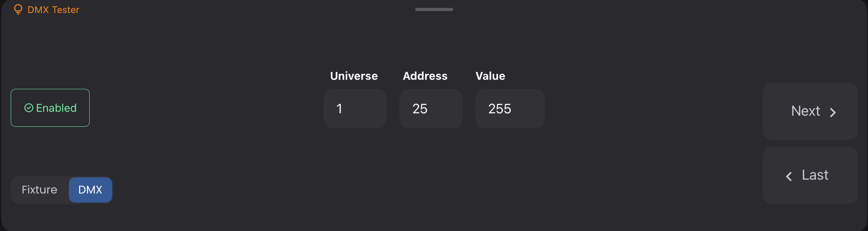Click the Address field showing 25

pyautogui.click(x=431, y=109)
